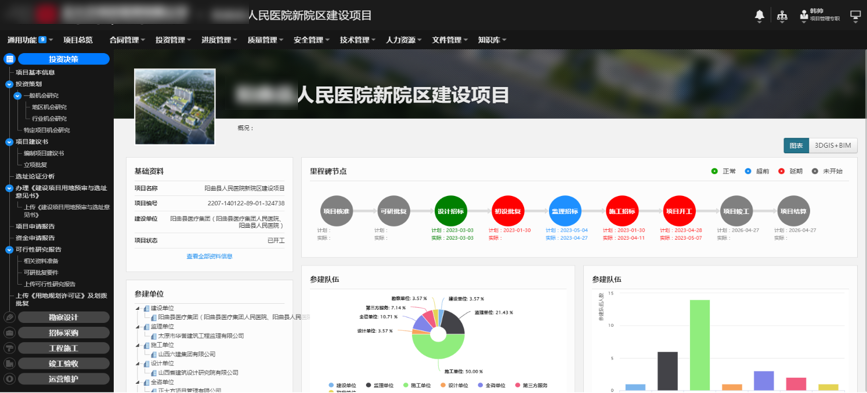Switch to the 图表 view

tap(796, 145)
